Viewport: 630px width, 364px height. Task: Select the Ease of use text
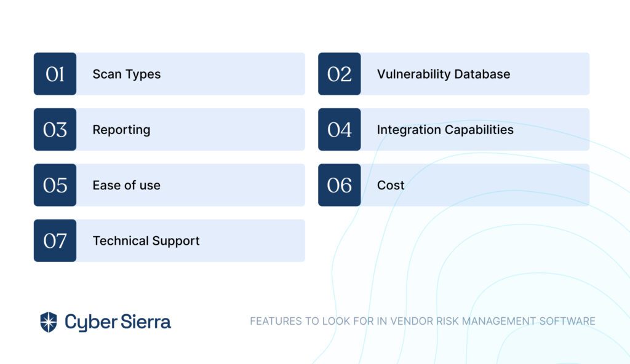(x=127, y=185)
